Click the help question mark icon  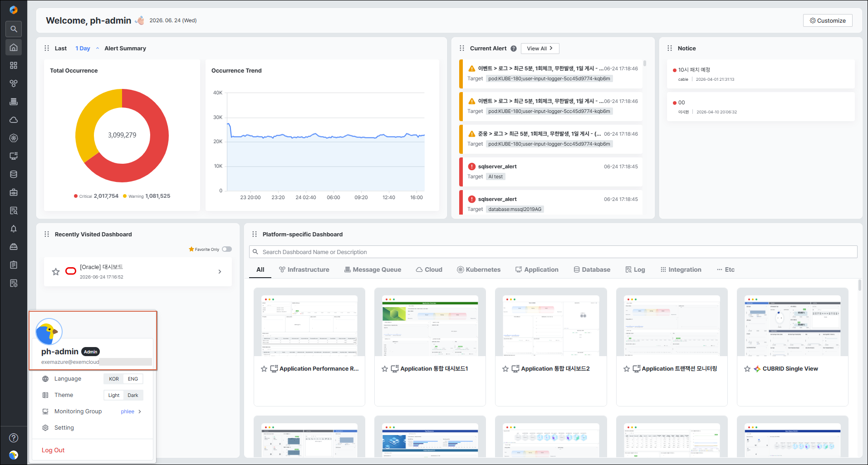point(14,438)
